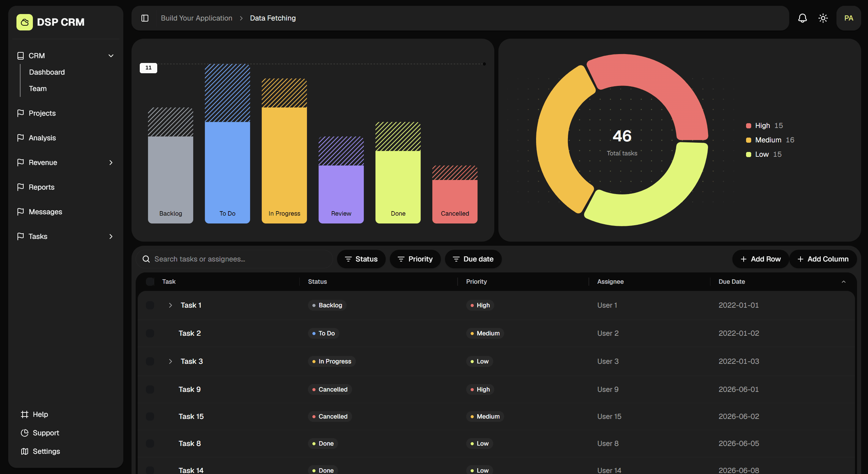Click the Tasks flag icon
Image resolution: width=868 pixels, height=474 pixels.
coord(21,236)
